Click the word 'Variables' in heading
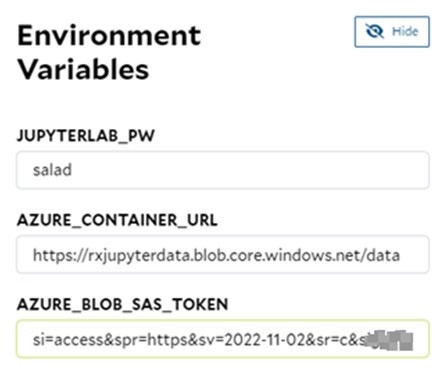This screenshot has height=368, width=440. tap(83, 69)
